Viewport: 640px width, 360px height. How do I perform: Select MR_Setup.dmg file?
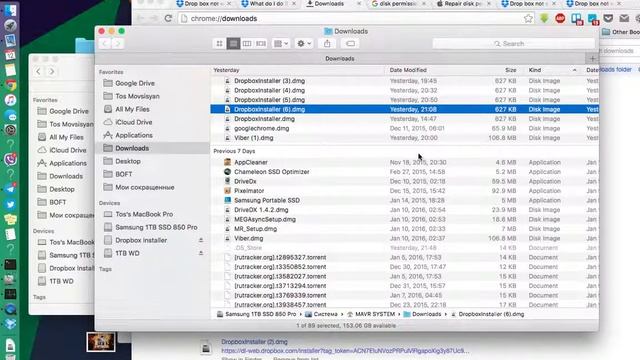click(256, 229)
